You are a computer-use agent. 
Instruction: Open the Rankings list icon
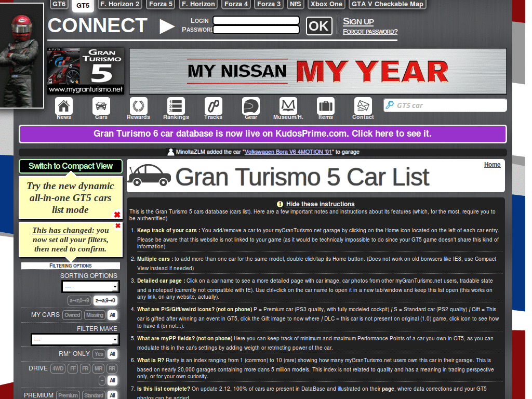click(176, 106)
